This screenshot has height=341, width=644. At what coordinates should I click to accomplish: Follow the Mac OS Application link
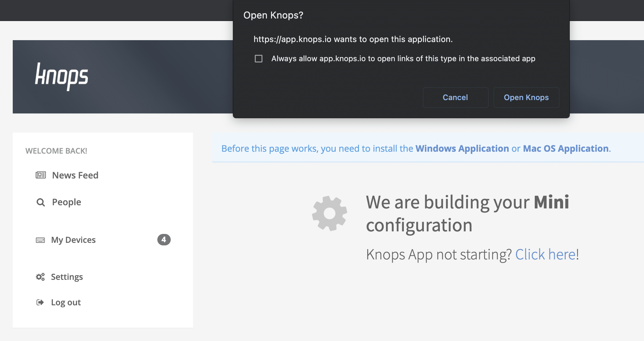[x=566, y=149]
